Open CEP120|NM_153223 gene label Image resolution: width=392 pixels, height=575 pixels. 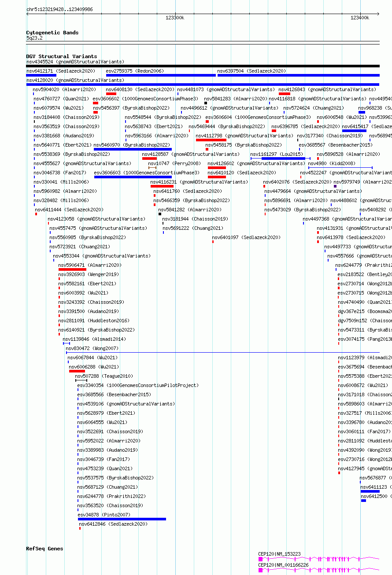[279, 554]
